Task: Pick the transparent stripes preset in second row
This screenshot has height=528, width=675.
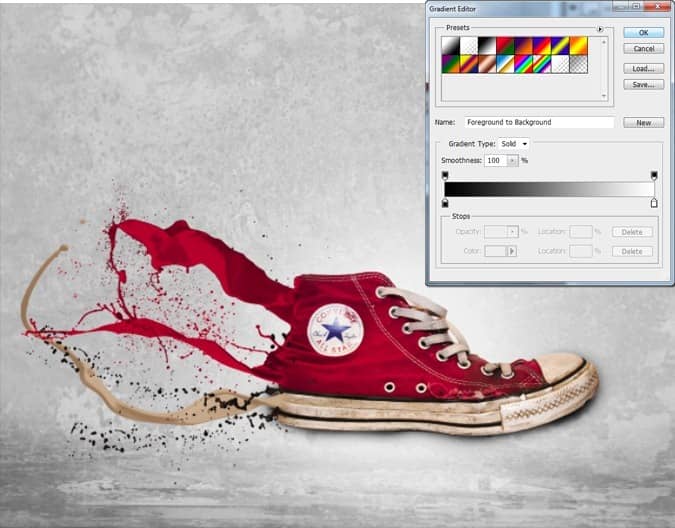Action: pyautogui.click(x=560, y=64)
